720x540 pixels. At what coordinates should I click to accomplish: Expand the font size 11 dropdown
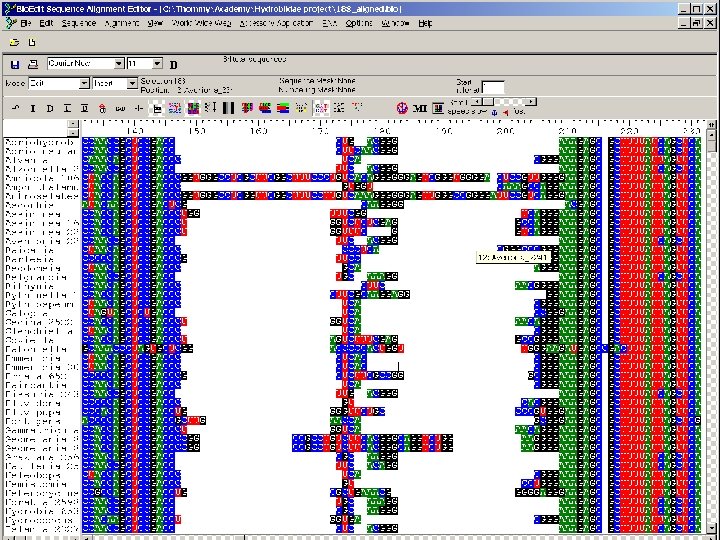tap(157, 63)
